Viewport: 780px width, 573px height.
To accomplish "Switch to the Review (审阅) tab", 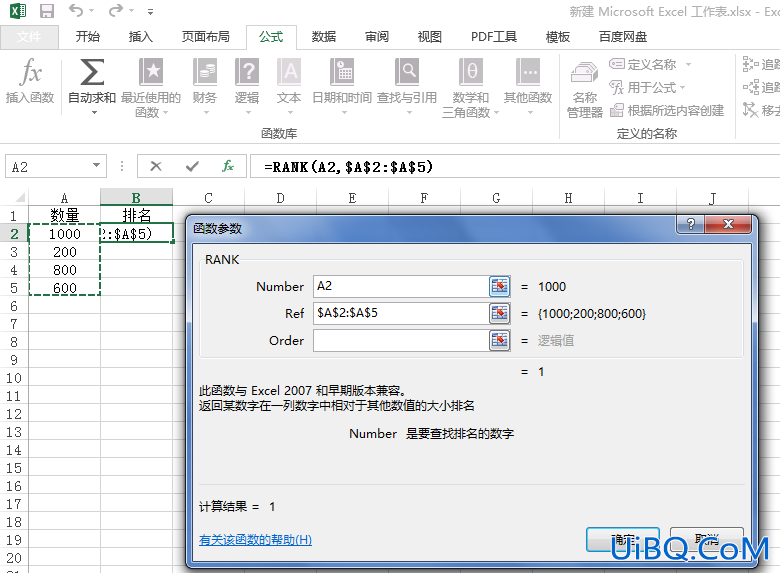I will 377,37.
